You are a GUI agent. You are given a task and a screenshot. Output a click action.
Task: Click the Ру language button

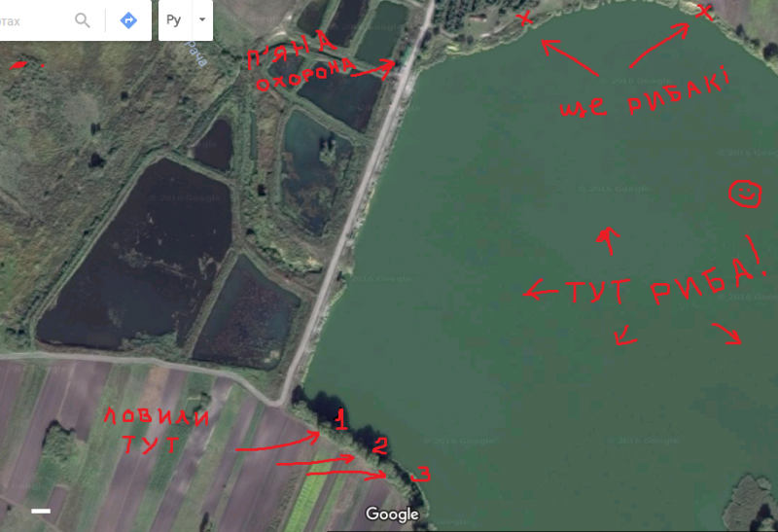point(173,20)
